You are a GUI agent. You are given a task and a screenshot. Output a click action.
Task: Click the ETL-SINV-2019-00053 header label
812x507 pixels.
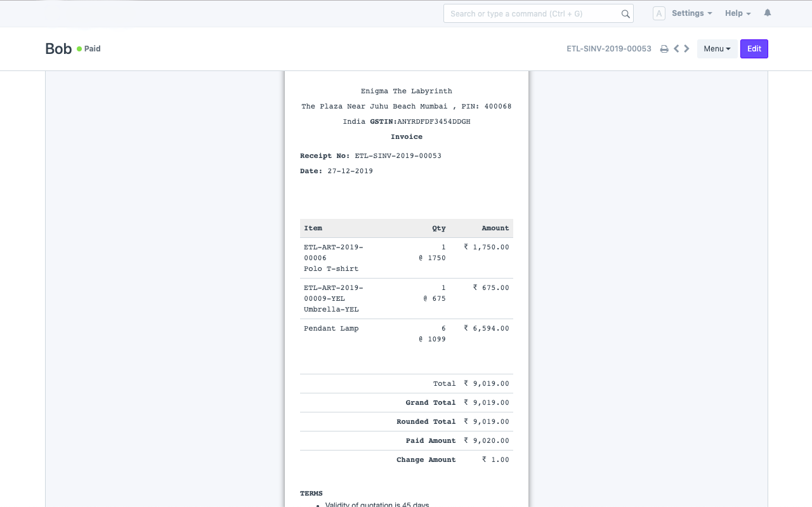pos(609,49)
